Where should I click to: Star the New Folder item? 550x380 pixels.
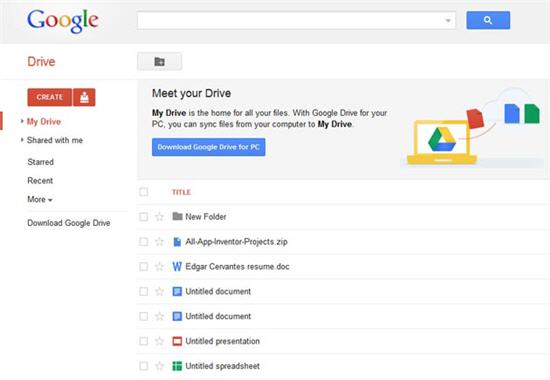click(x=159, y=216)
